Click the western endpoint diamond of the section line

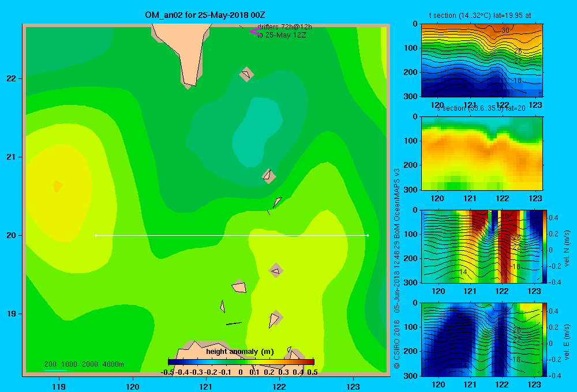(x=96, y=235)
